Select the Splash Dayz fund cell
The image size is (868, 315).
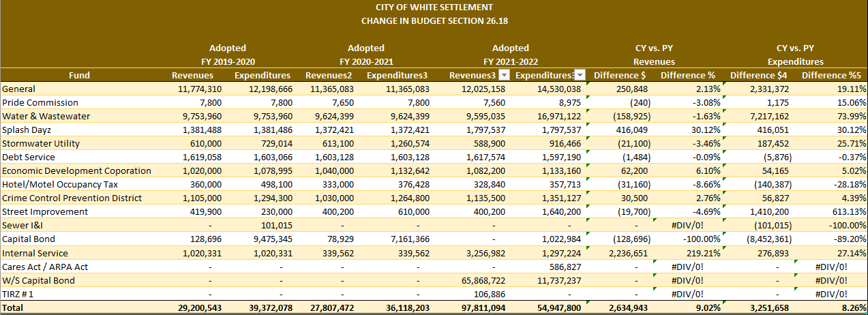click(26, 130)
